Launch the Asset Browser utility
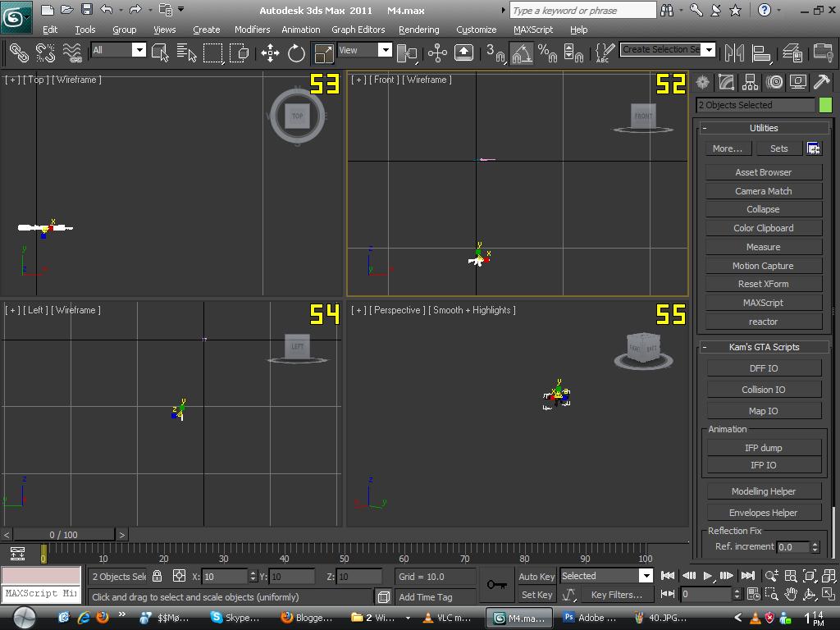 coord(764,172)
